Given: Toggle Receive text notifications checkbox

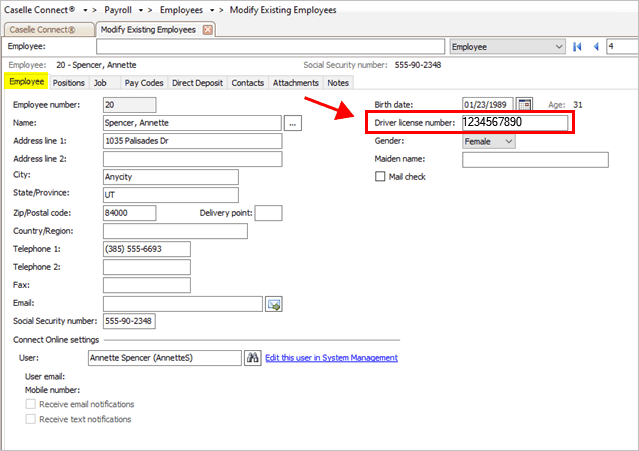Looking at the screenshot, I should [x=30, y=419].
